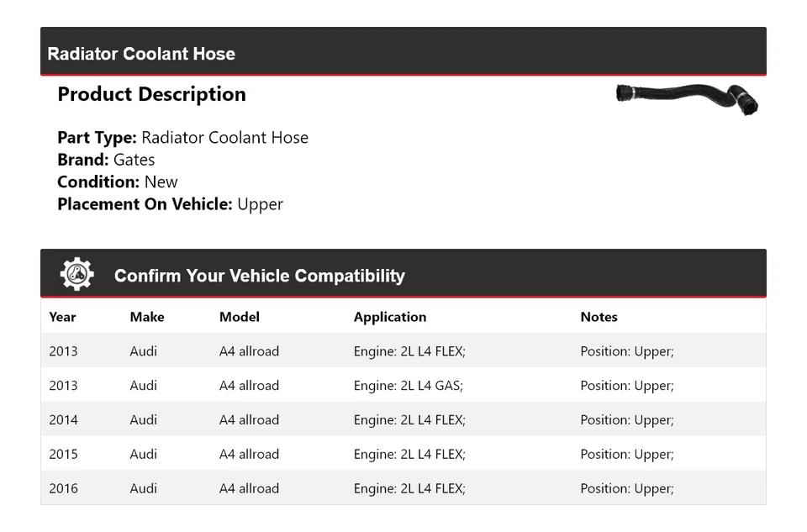
Task: Select the 2015 year cell
Action: point(63,455)
